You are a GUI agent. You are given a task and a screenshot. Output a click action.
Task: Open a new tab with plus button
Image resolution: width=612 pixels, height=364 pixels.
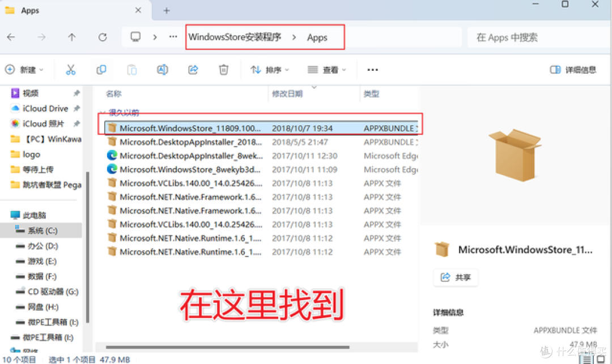point(167,11)
